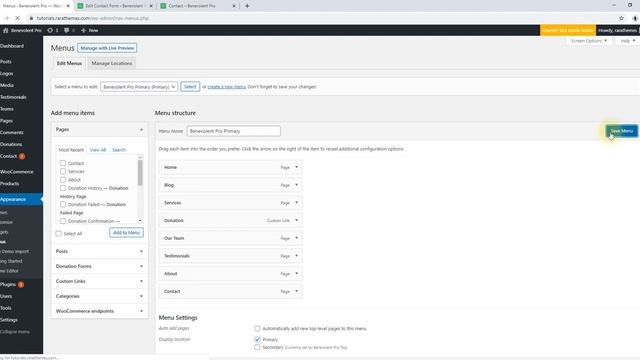Viewport: 640px width, 360px height.
Task: Check the Donation Failed page checkbox
Action: point(63,204)
